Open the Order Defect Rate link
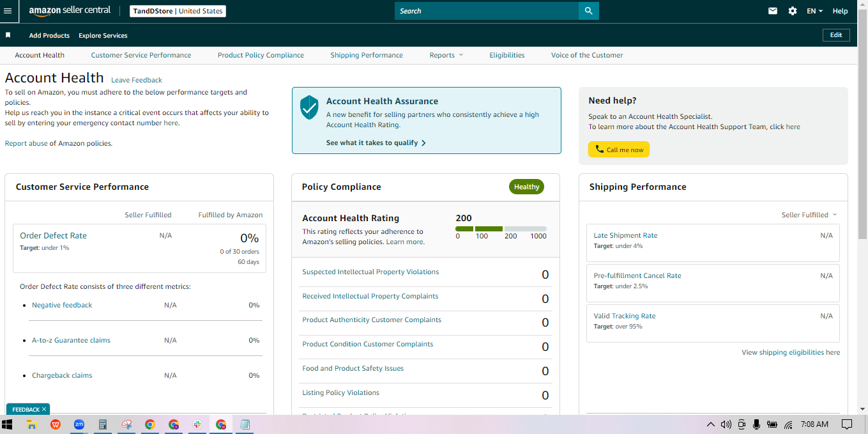Screen dimensions: 868x434 (53, 235)
